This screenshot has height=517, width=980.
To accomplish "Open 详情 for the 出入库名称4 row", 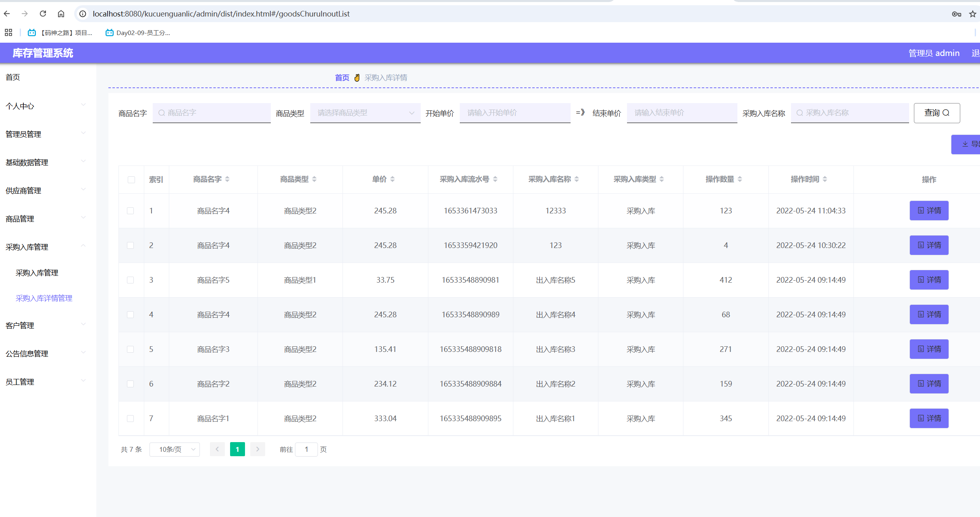I will pyautogui.click(x=929, y=314).
